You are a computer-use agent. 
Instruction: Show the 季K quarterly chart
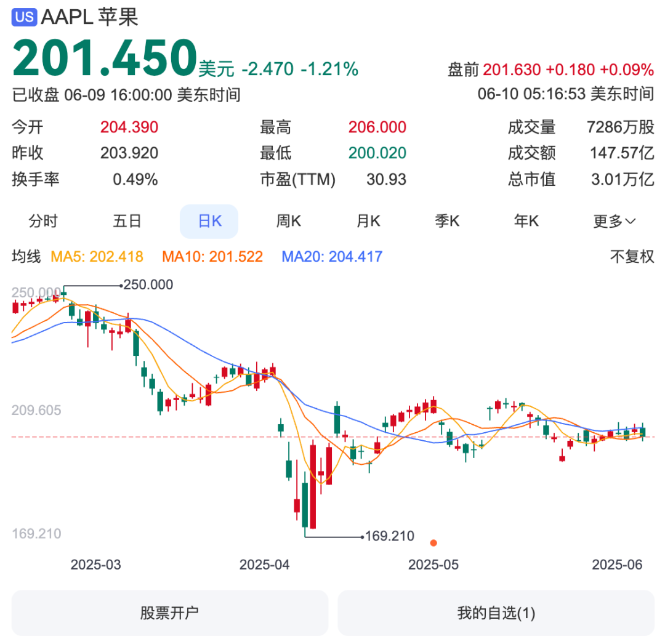(447, 221)
